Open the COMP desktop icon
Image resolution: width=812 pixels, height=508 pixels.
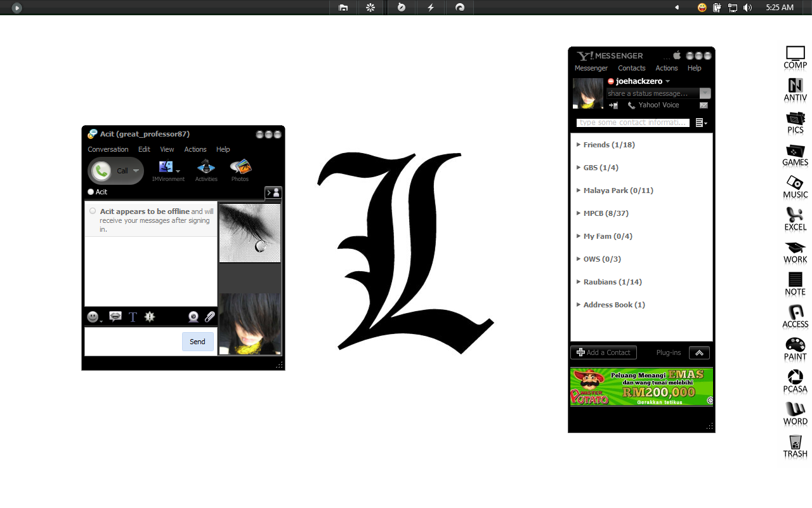(795, 57)
